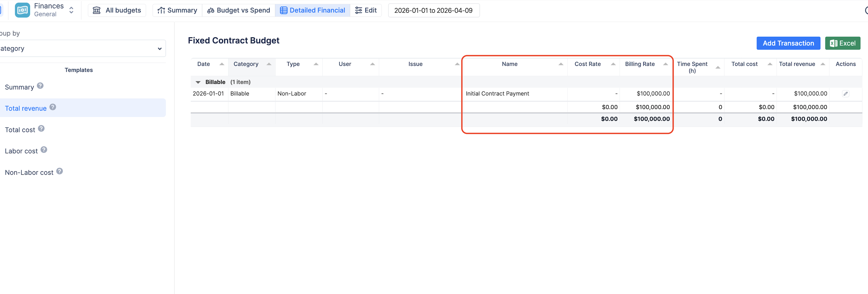Open the Edit tab
Image resolution: width=868 pixels, height=294 pixels.
[366, 10]
